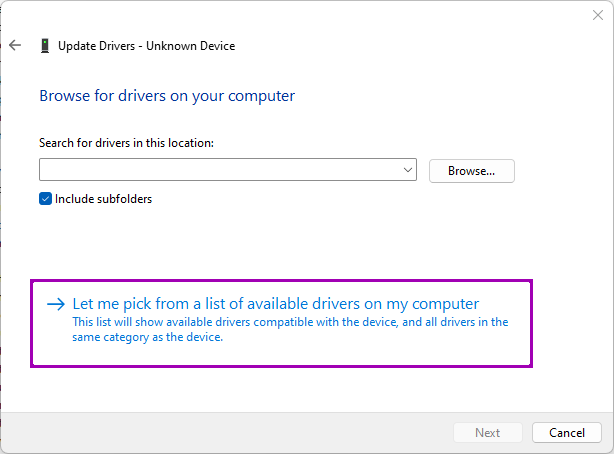Click the greyed-out Next button
614x454 pixels.
tap(487, 433)
